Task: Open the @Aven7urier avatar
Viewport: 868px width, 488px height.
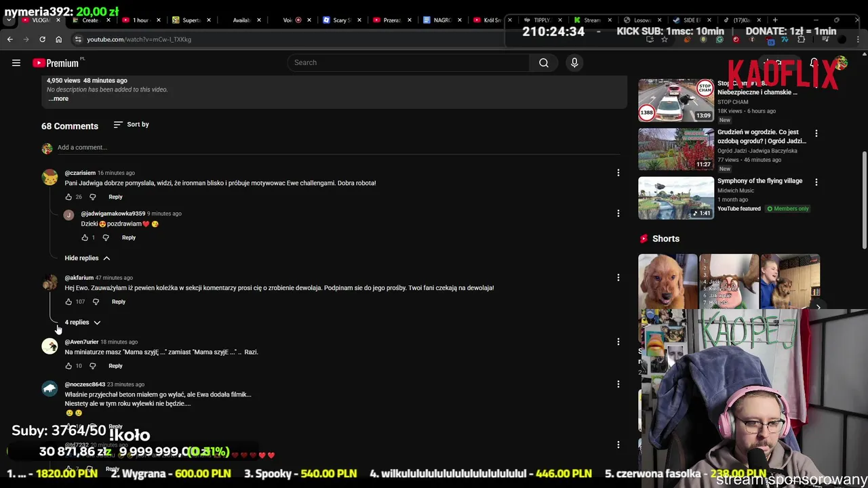Action: [50, 346]
